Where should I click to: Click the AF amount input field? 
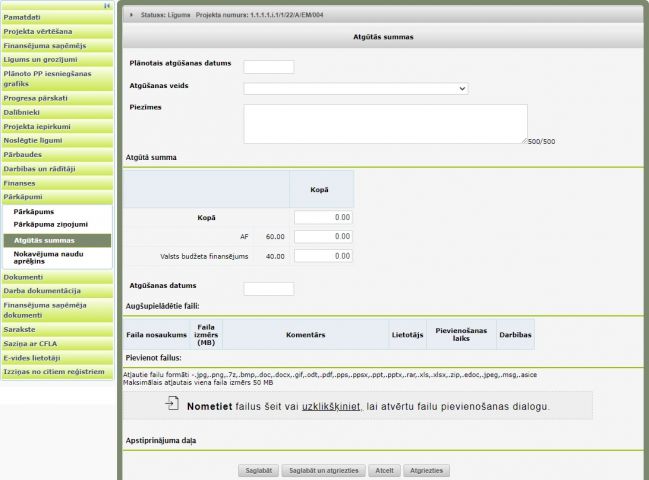[323, 237]
